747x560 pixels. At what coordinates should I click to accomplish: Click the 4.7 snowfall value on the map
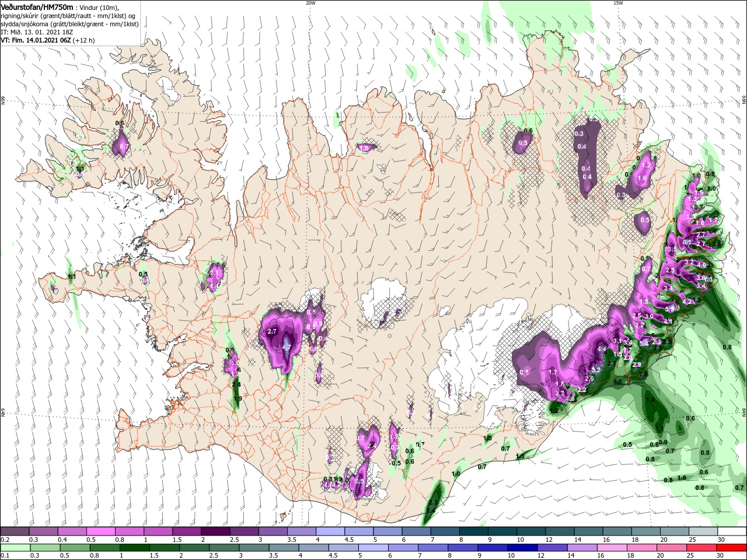click(x=286, y=347)
